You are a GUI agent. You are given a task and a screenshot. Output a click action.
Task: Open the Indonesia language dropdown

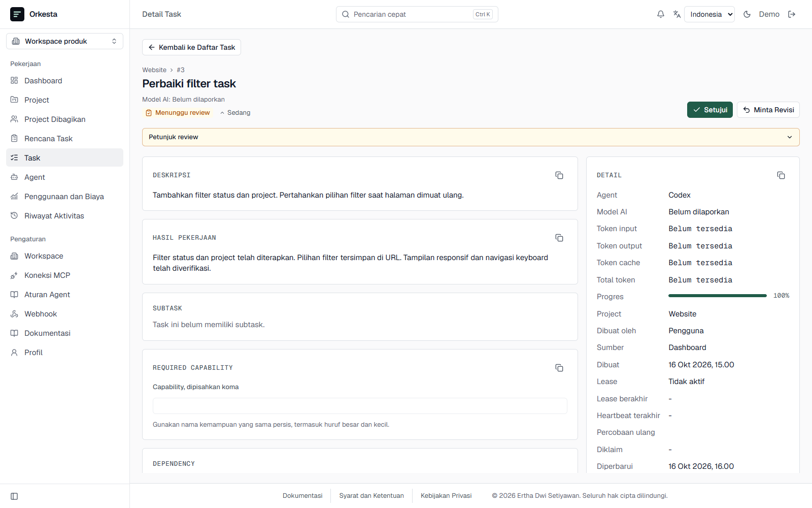click(x=709, y=14)
